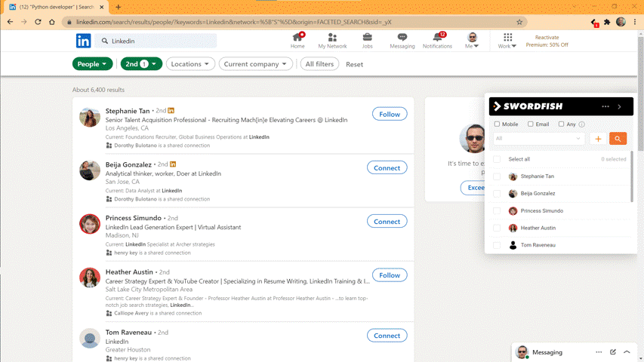Open the Locations filter dropdown
644x362 pixels.
click(190, 64)
